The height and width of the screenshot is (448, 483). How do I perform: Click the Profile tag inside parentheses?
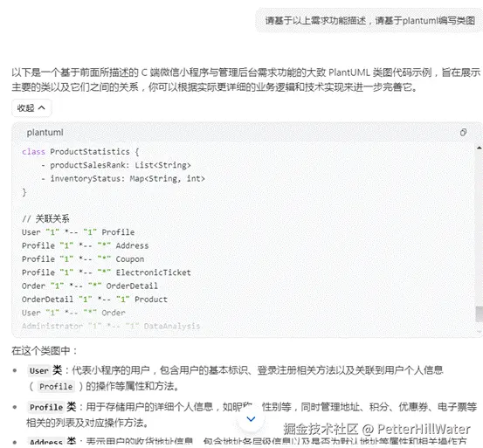click(56, 386)
